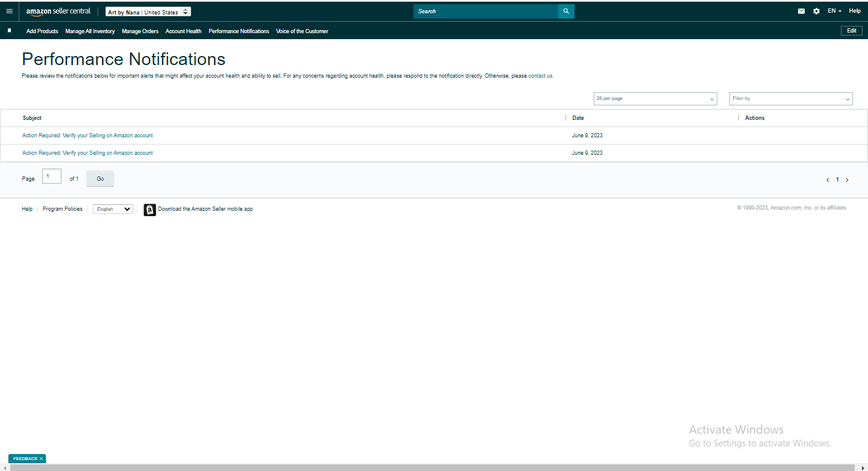This screenshot has height=471, width=868.
Task: Click page number 1 in pagination
Action: (x=837, y=179)
